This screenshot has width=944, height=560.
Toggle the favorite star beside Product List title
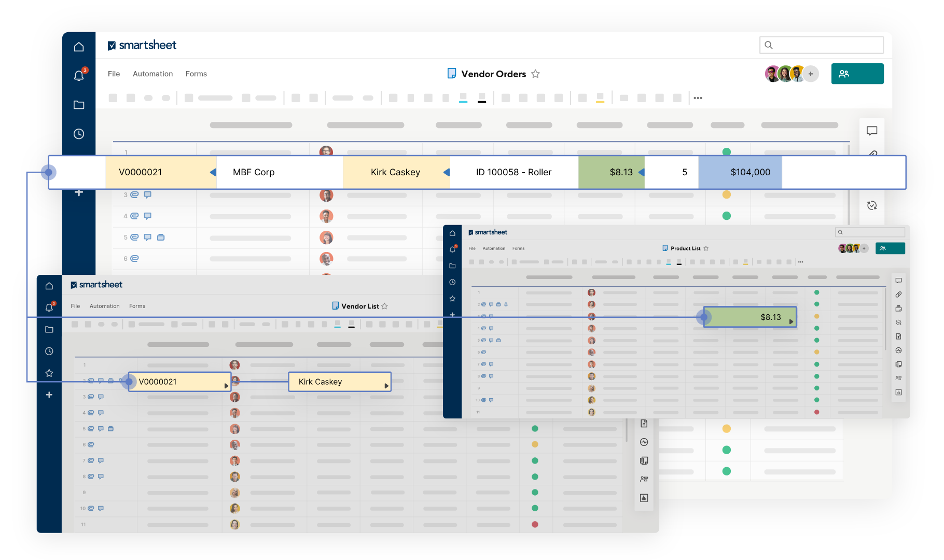pyautogui.click(x=706, y=248)
